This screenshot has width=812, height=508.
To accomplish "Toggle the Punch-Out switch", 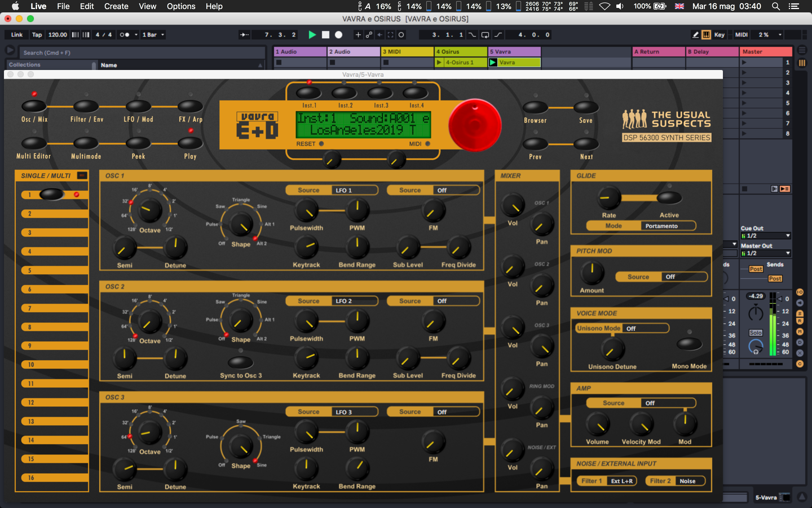I will (498, 35).
